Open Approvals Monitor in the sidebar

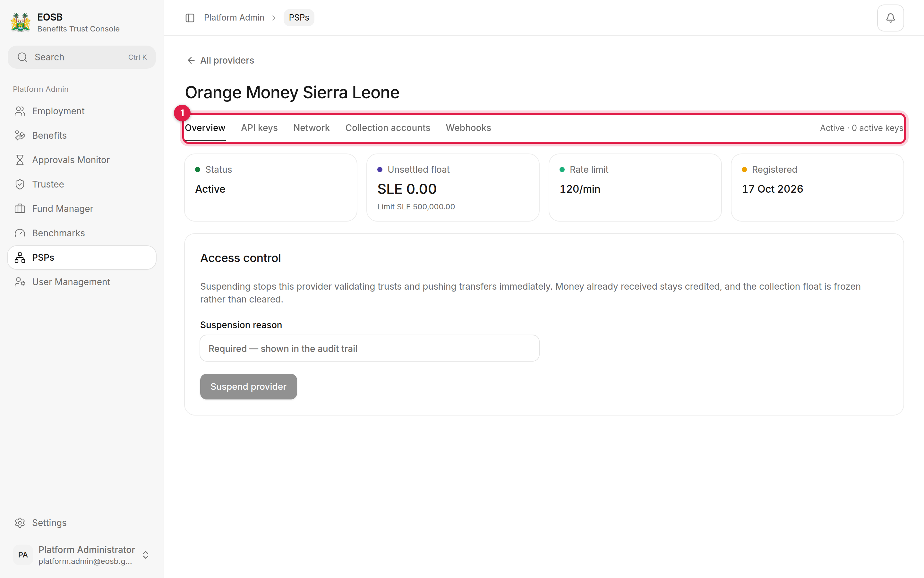point(82,160)
